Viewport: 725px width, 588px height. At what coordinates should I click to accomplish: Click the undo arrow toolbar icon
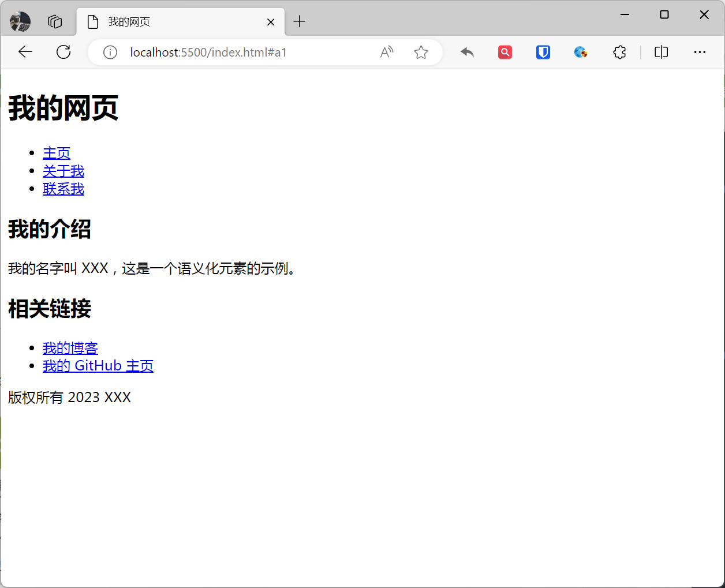(x=467, y=52)
